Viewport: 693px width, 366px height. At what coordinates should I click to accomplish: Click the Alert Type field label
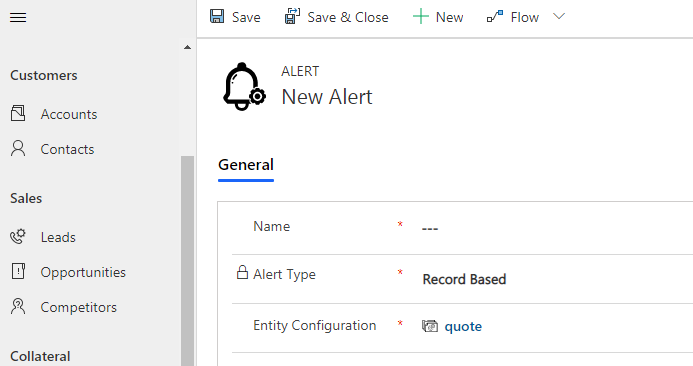[284, 274]
